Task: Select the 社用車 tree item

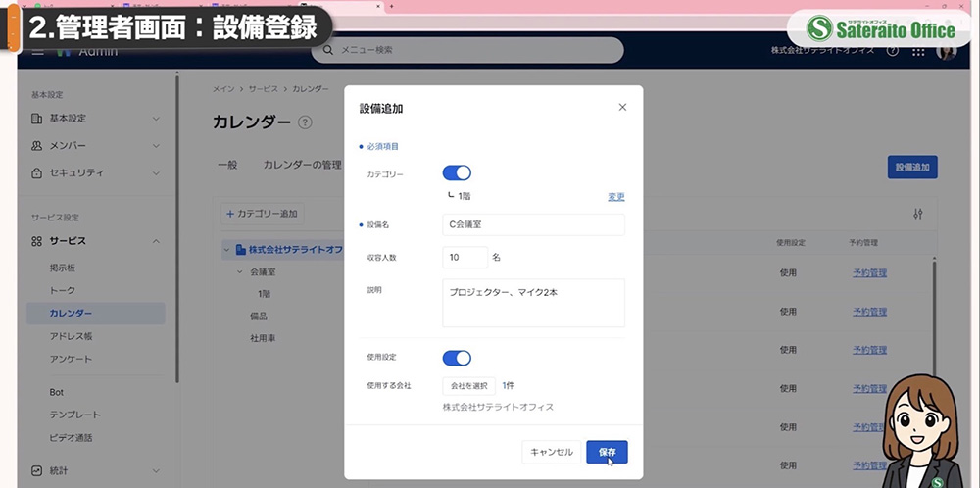Action: pos(263,338)
